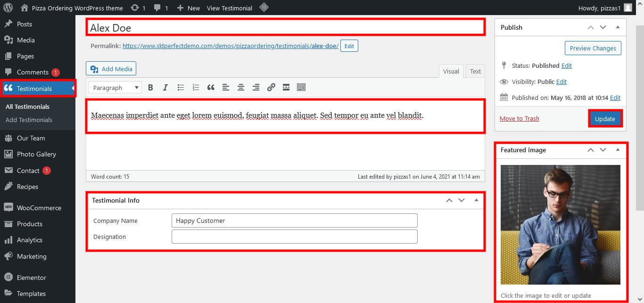Click the Designation input field
644x303 pixels.
[x=294, y=237]
